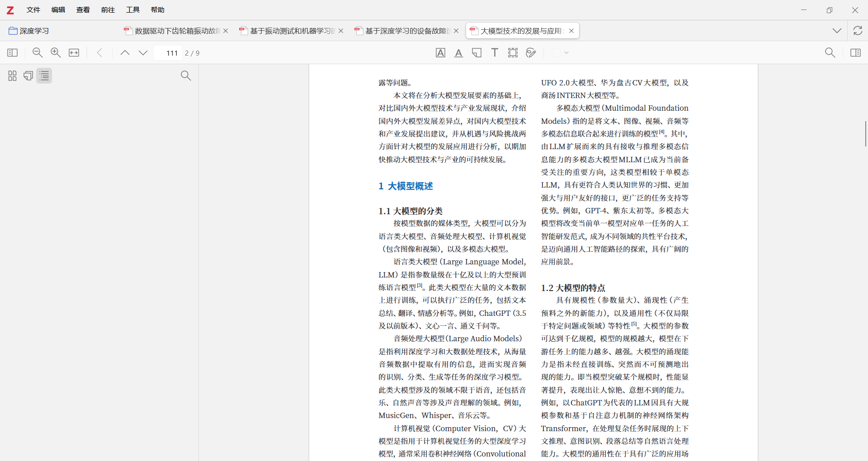
Task: Go to the next page
Action: coord(143,53)
